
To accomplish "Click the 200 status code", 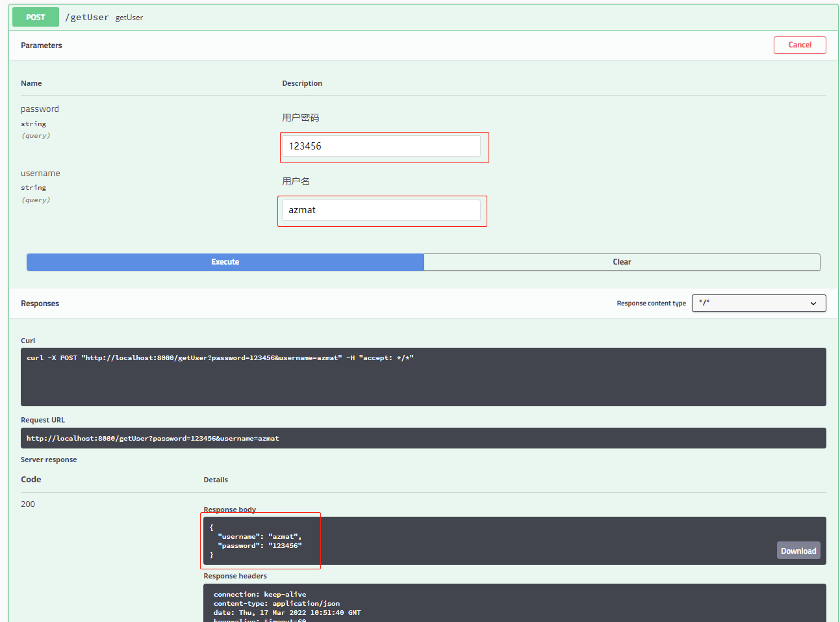I will 28,504.
